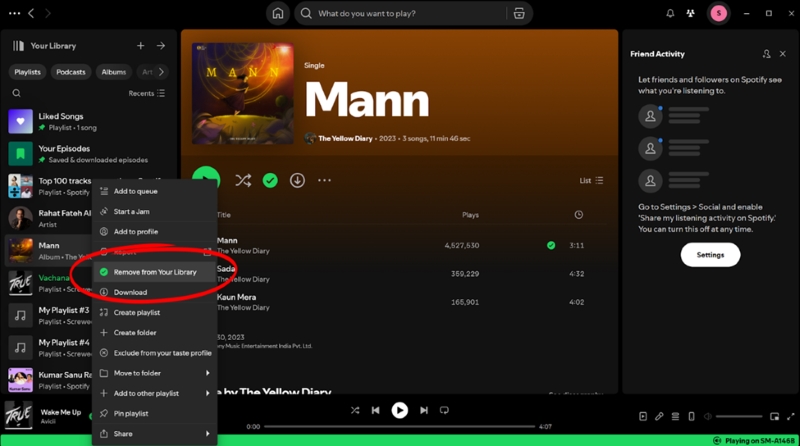
Task: Select Remove from Your Library
Action: pyautogui.click(x=155, y=272)
